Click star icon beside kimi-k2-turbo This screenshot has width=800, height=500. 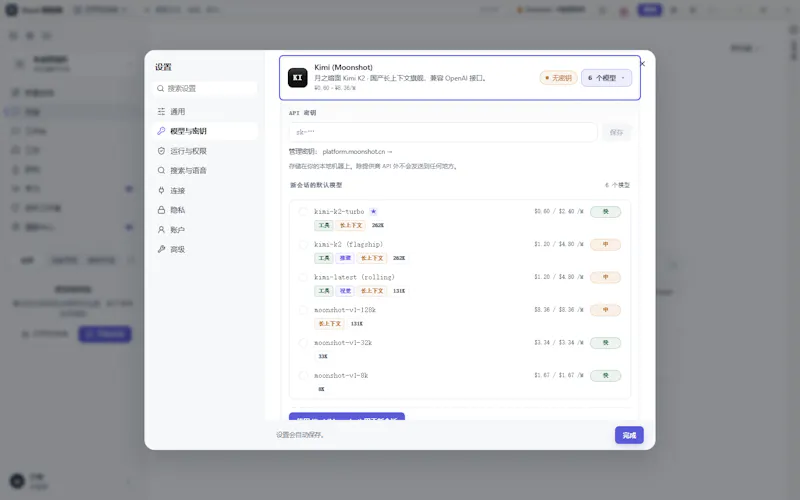point(373,211)
